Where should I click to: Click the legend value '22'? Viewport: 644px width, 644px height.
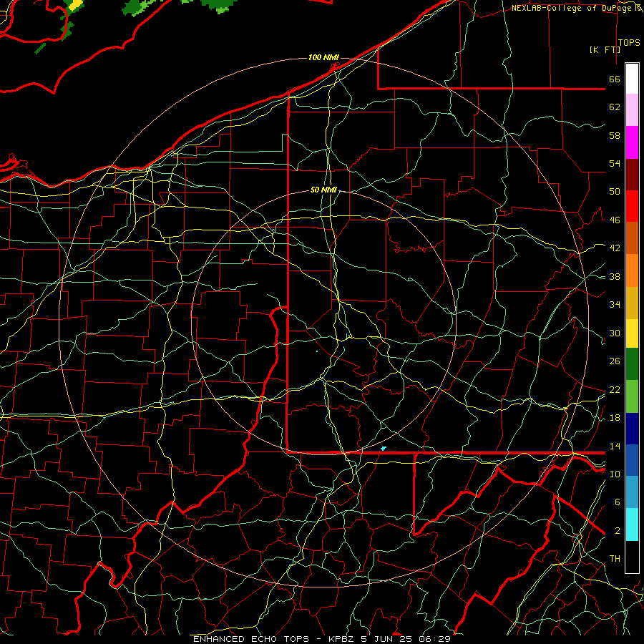pyautogui.click(x=615, y=389)
